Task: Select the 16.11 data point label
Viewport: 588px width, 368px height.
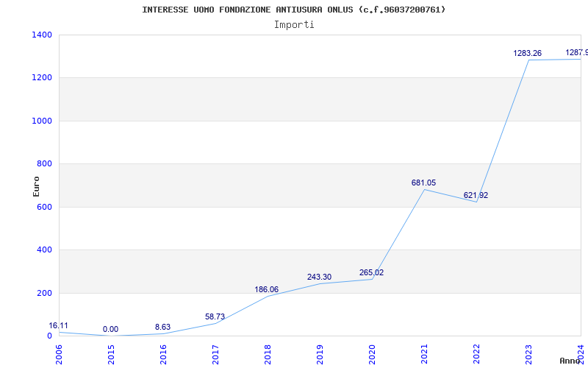Action: pos(59,325)
